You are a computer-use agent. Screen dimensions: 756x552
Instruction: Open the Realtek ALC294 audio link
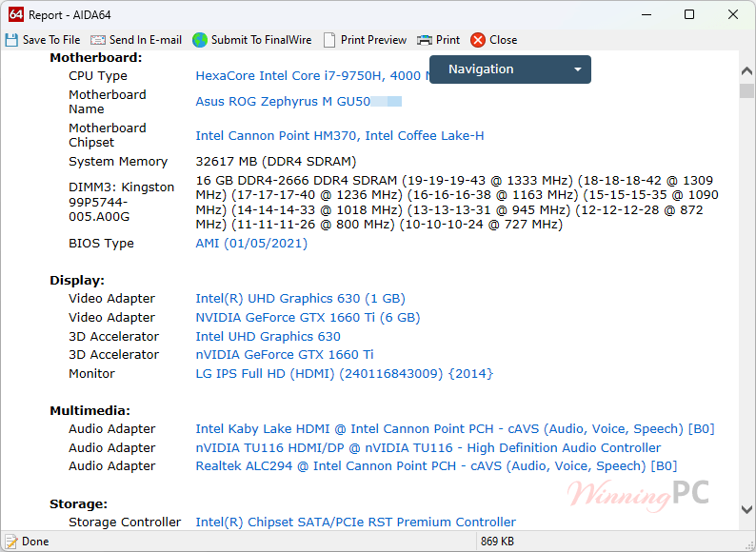pos(436,466)
